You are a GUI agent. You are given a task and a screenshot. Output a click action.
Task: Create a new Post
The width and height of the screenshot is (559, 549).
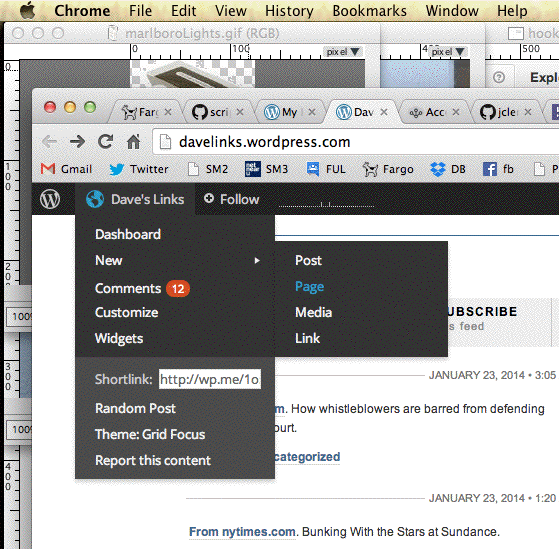(308, 260)
